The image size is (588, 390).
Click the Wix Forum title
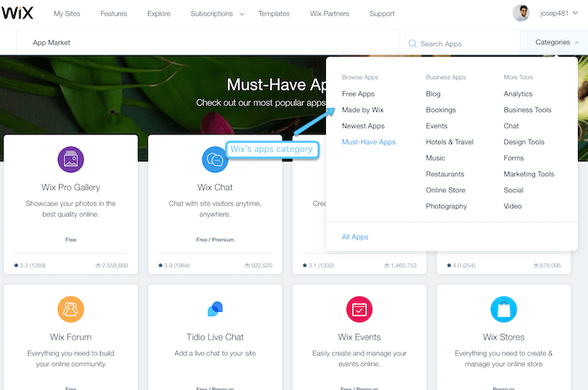[x=71, y=337]
